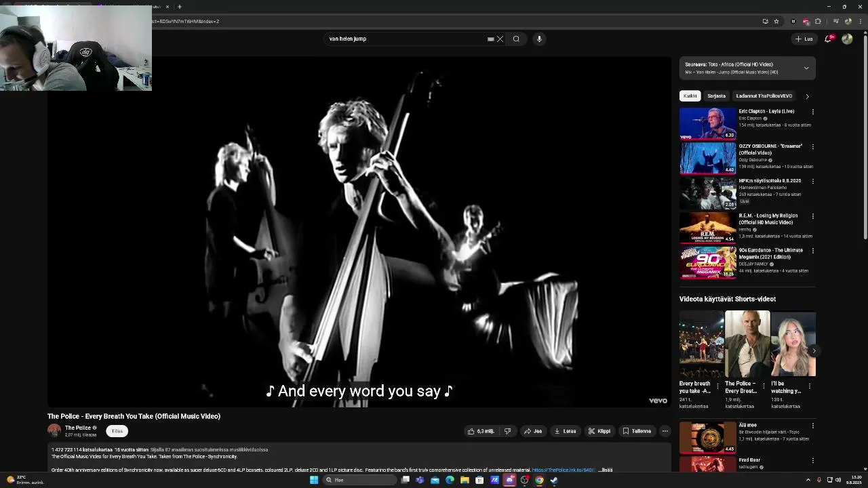Open the volume icon in system tray

pos(838,480)
